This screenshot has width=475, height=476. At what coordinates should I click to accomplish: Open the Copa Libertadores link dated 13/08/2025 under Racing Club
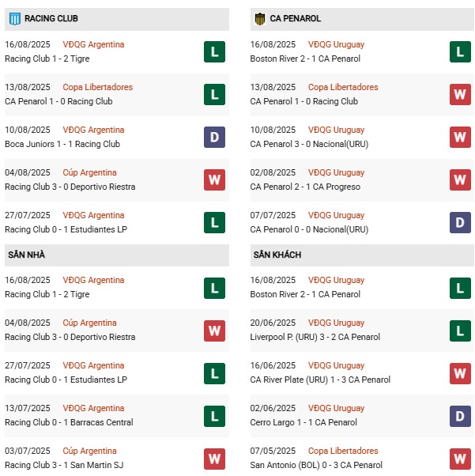tap(98, 87)
